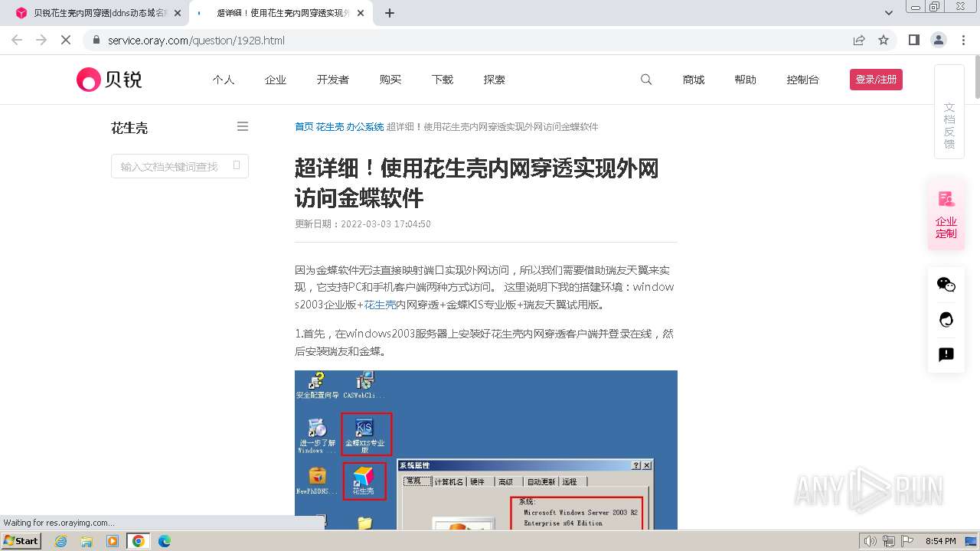Open the 探索 navigation menu

495,80
